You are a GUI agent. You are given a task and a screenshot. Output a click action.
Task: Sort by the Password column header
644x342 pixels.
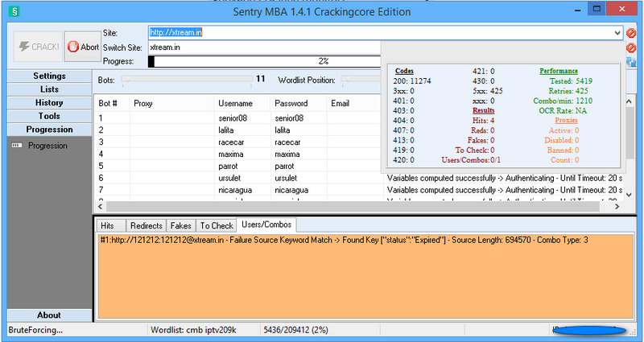tap(298, 104)
